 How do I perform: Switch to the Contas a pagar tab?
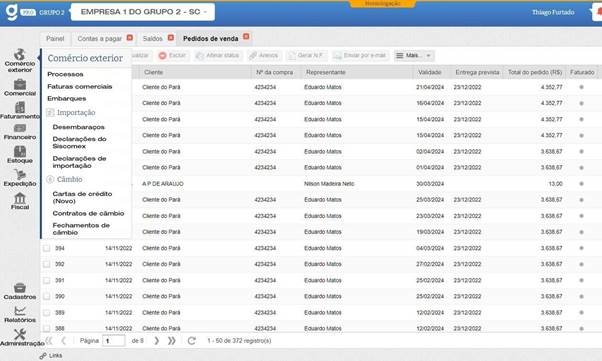point(100,38)
